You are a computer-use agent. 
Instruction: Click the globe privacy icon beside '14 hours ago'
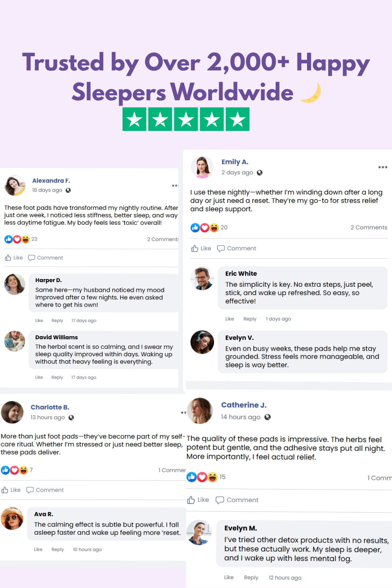[268, 417]
